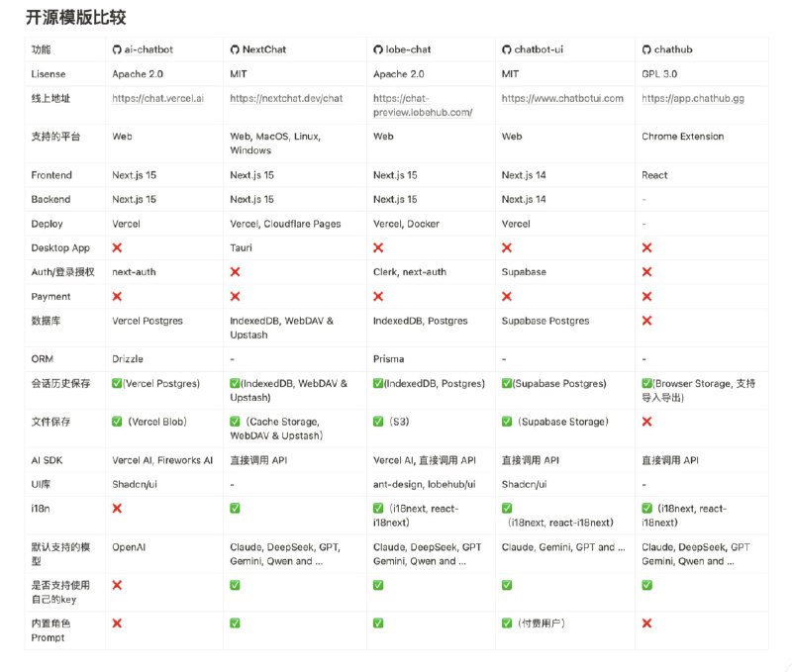Open the https://nextchat.dev/chat link

coord(286,98)
